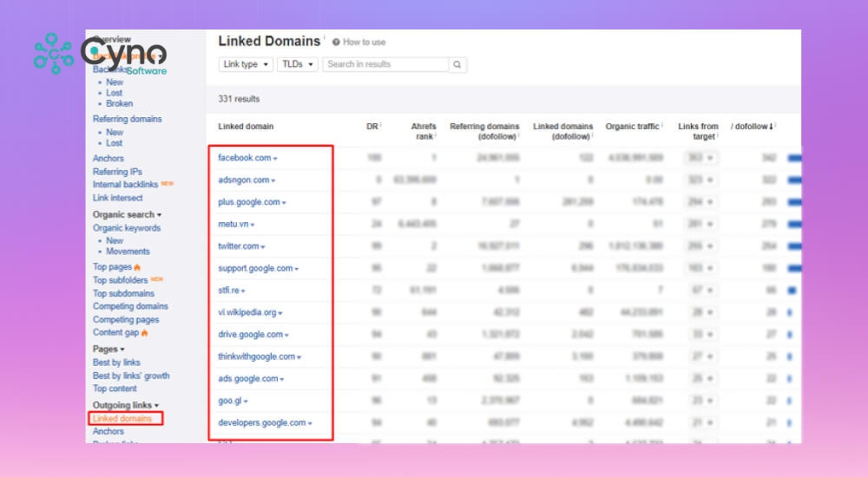Viewport: 868px width, 477px height.
Task: Open links-from-target dropdown in twitter.com row
Action: 700,246
